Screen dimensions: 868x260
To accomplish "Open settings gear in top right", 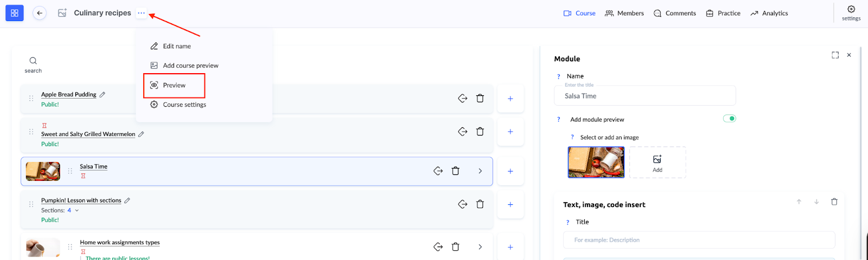I will pos(851,9).
